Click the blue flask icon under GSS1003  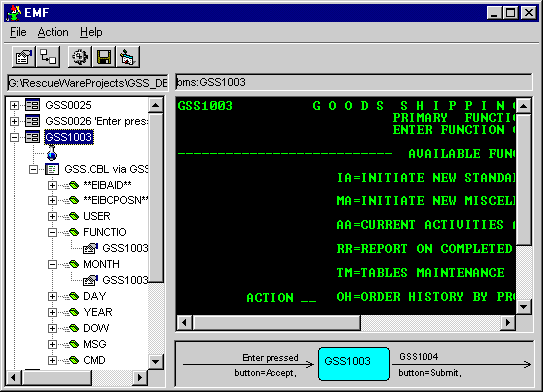click(52, 153)
